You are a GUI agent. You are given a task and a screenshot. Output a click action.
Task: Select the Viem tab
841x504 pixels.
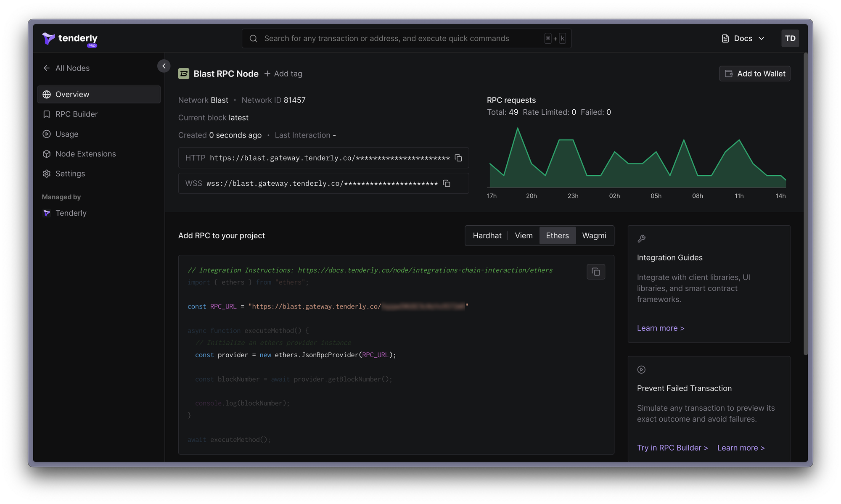pos(524,236)
